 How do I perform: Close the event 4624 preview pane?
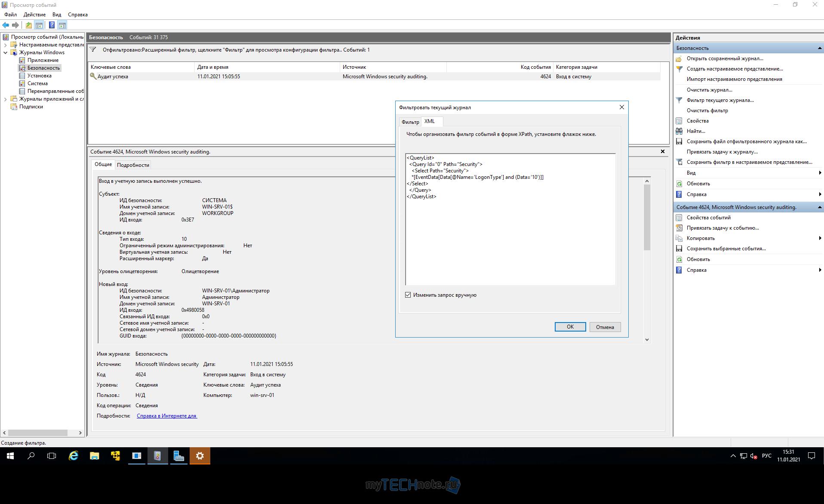point(663,151)
